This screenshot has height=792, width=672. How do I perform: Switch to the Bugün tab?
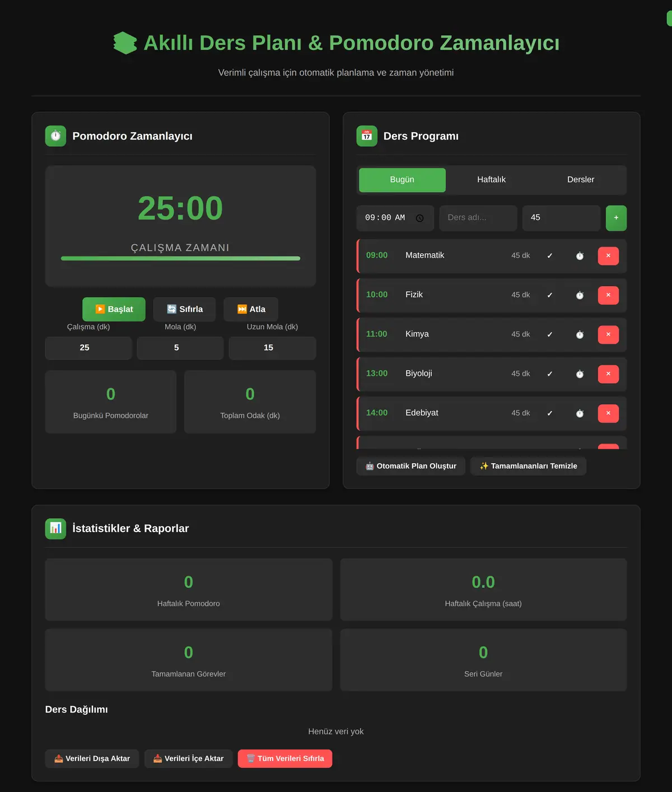coord(402,180)
